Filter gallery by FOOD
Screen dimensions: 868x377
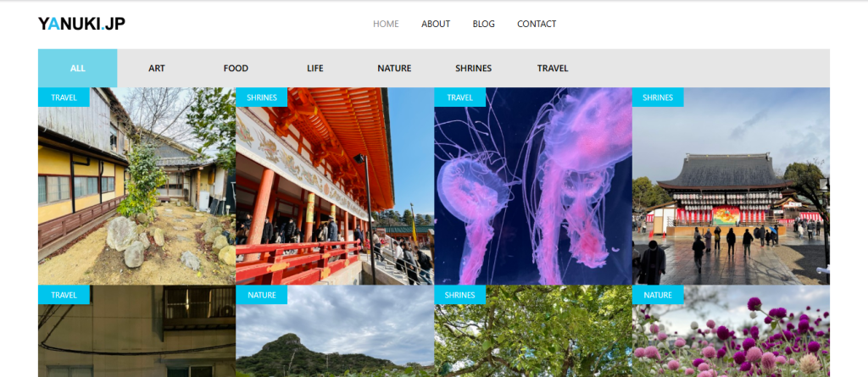[236, 69]
